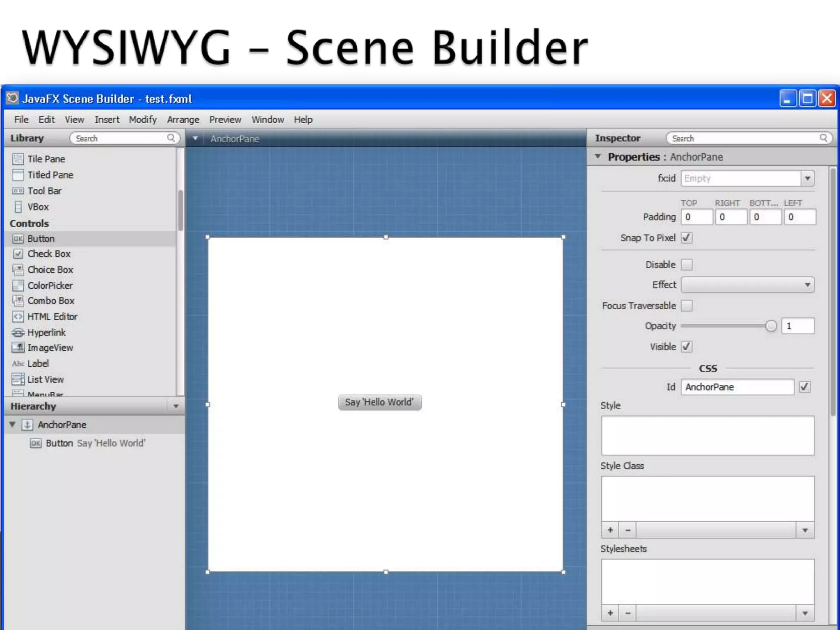The width and height of the screenshot is (840, 630).
Task: Check the Focus Traversable checkbox
Action: click(687, 306)
